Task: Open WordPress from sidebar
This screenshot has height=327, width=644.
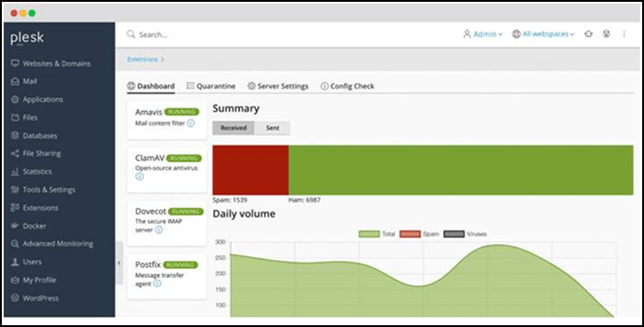Action: tap(35, 298)
